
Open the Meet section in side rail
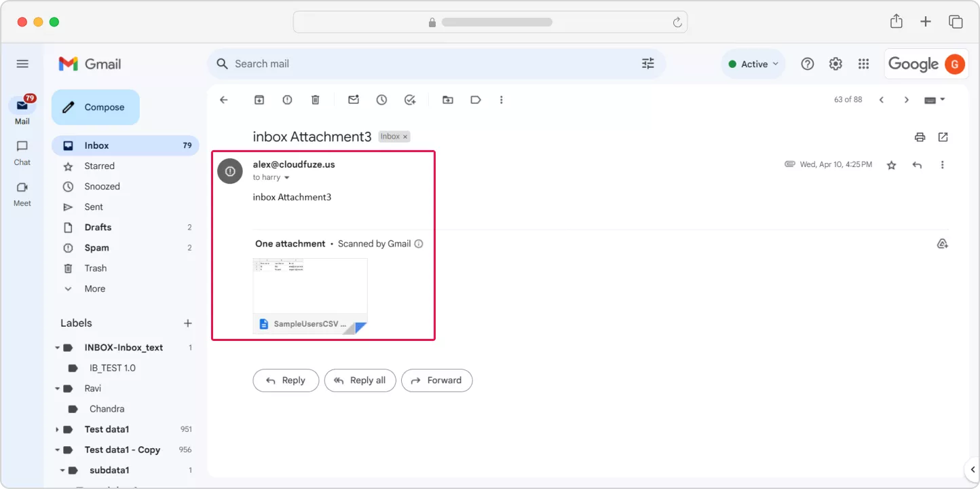point(22,194)
